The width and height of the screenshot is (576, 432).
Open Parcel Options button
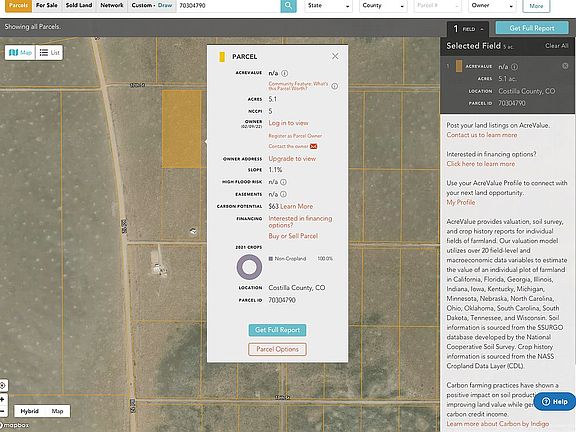click(277, 349)
